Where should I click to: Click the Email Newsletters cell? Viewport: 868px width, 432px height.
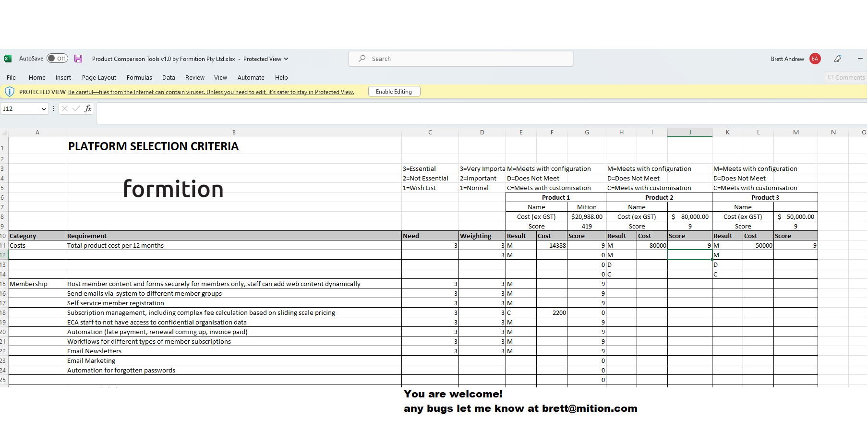pos(234,351)
